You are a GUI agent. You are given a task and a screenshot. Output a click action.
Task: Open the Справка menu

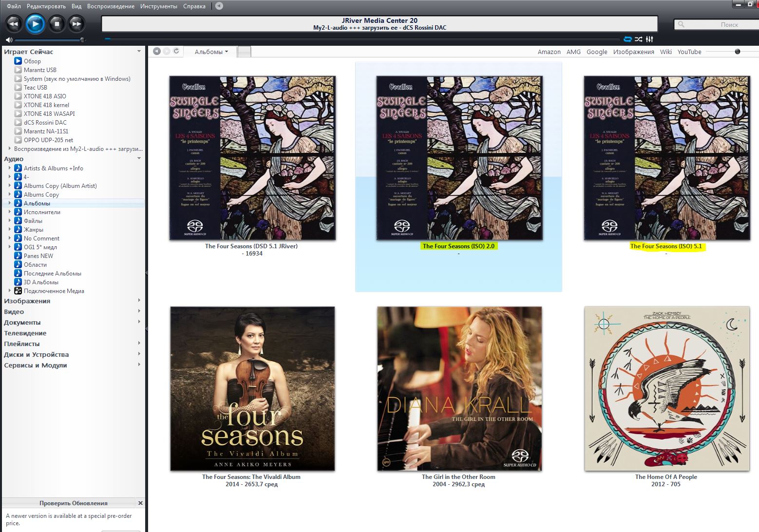click(x=194, y=6)
